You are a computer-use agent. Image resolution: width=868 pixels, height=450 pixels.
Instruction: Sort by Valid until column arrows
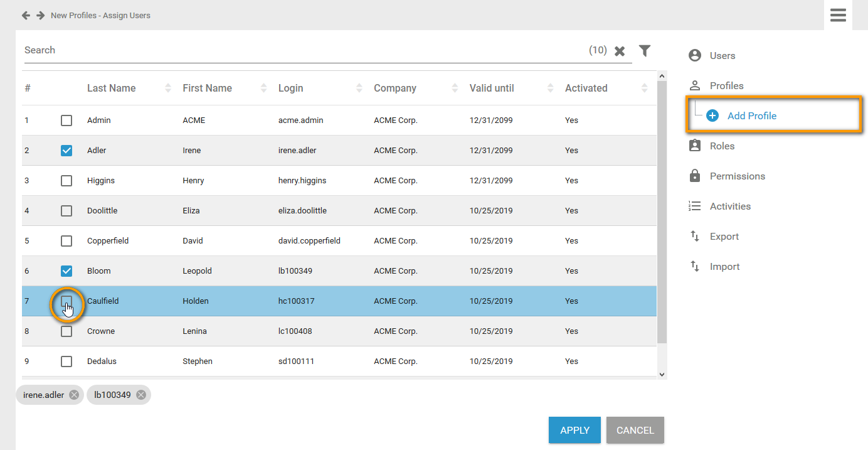[x=550, y=88]
